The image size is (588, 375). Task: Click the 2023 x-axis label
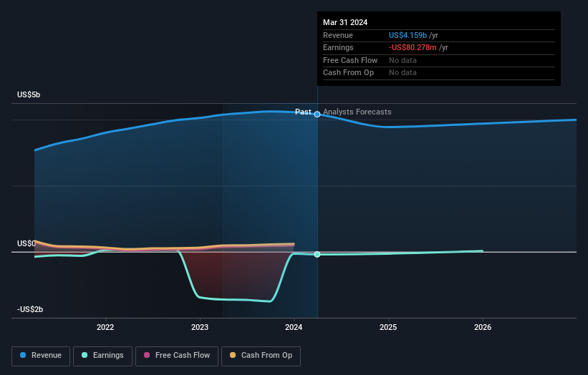point(200,328)
